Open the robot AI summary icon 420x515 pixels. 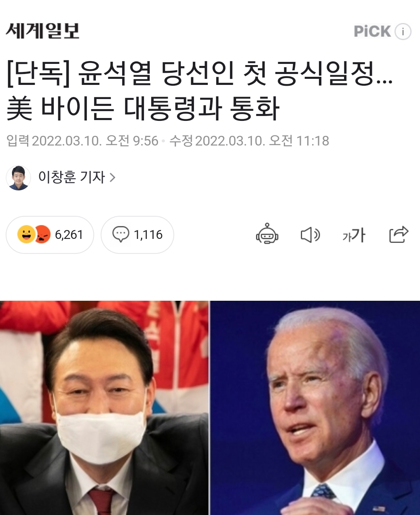click(267, 234)
